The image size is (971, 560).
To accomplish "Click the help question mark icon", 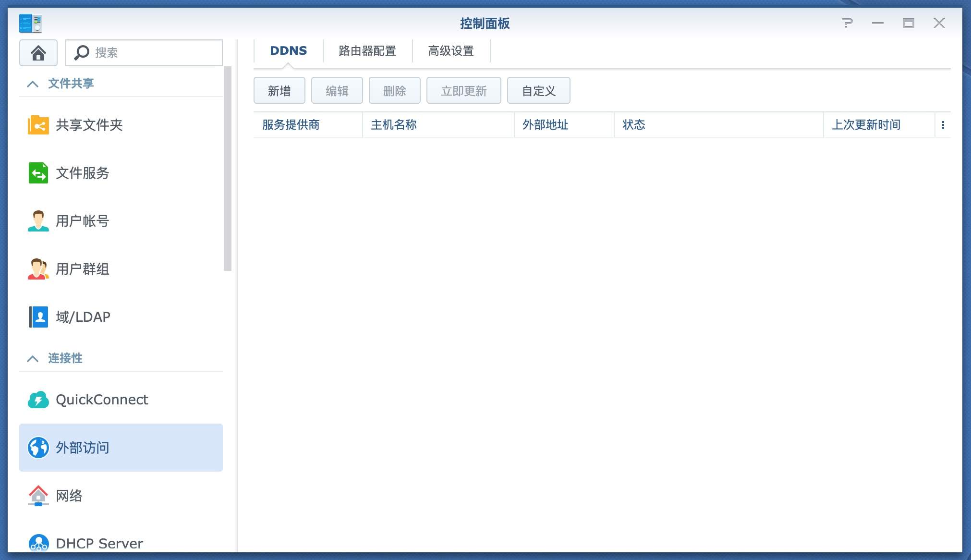I will pyautogui.click(x=848, y=23).
